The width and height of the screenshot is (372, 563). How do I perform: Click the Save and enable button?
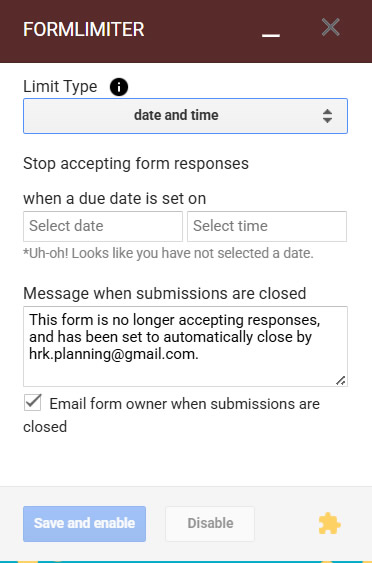pyautogui.click(x=84, y=524)
